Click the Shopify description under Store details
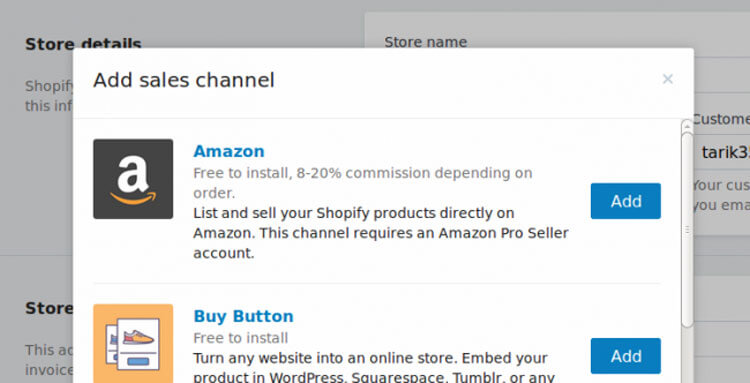Screen dimensions: 750x383 tap(49, 96)
